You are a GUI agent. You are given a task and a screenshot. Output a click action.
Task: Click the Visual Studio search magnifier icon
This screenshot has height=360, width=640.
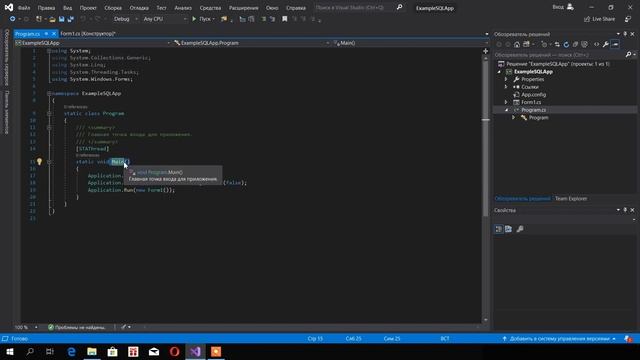[399, 7]
